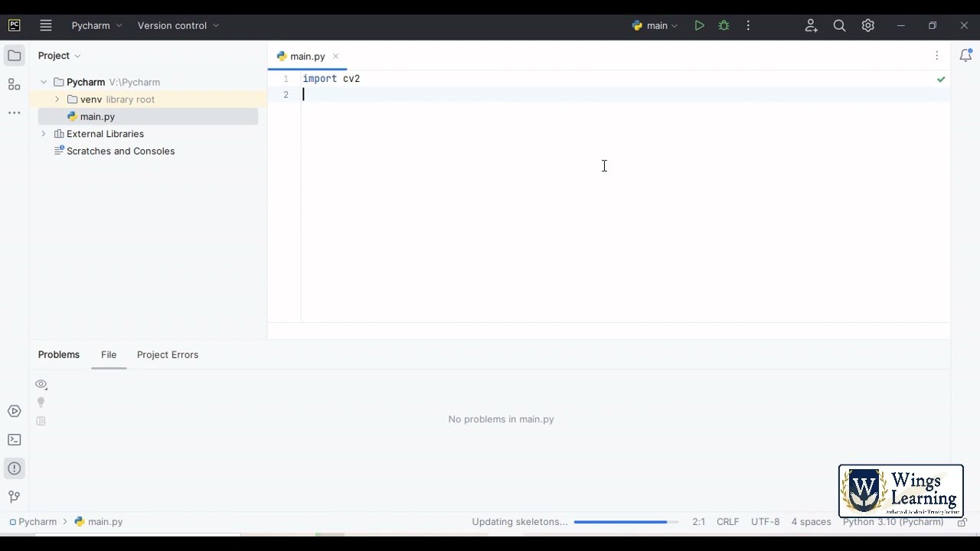Switch to File tab in Problems
This screenshot has width=980, height=551.
click(x=109, y=354)
